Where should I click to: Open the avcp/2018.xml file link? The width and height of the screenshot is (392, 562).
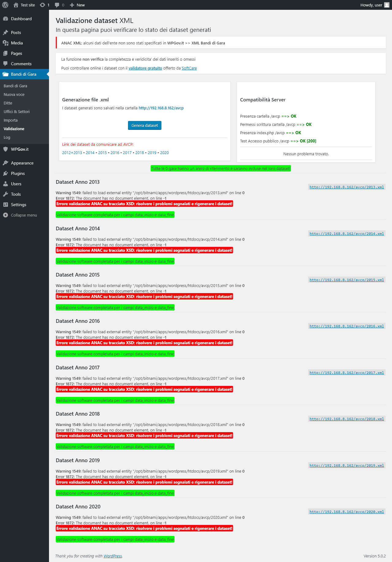tap(347, 419)
